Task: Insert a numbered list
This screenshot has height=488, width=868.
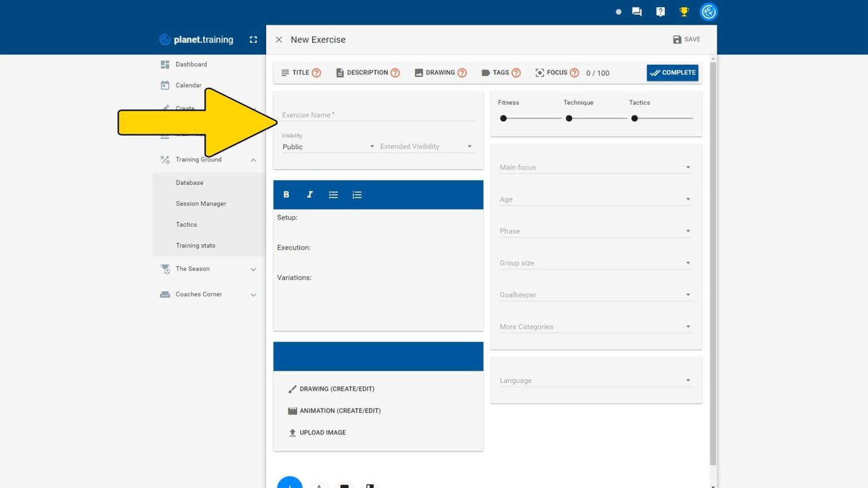Action: click(357, 195)
